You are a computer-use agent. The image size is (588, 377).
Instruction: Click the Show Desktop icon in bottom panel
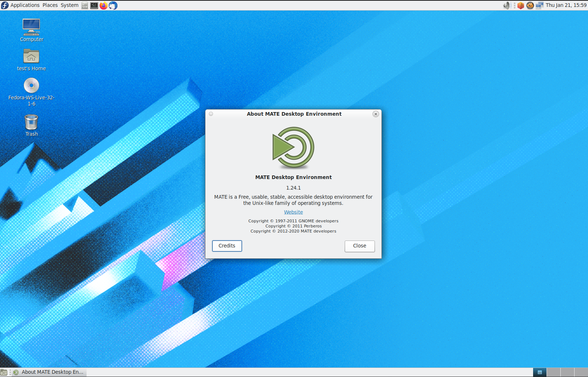(x=4, y=372)
